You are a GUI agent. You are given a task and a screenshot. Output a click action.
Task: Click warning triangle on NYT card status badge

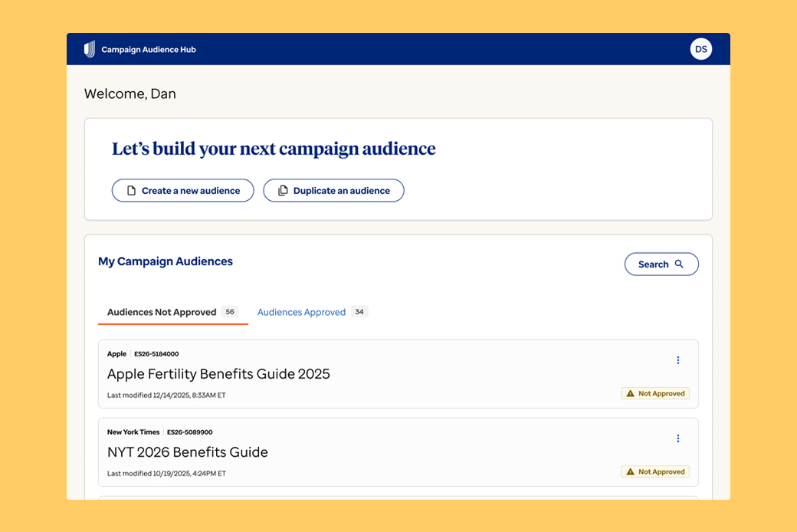(x=630, y=472)
